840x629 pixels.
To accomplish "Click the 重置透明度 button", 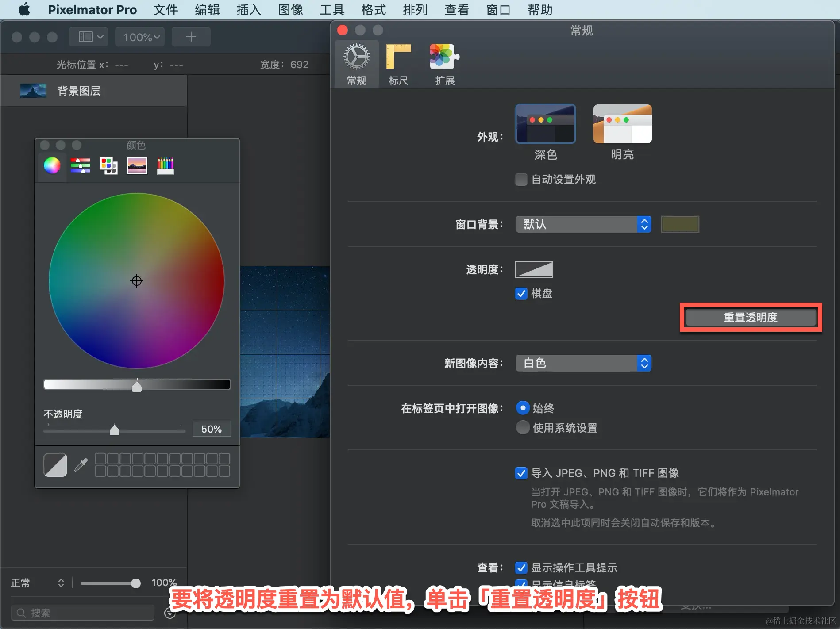I will [751, 318].
